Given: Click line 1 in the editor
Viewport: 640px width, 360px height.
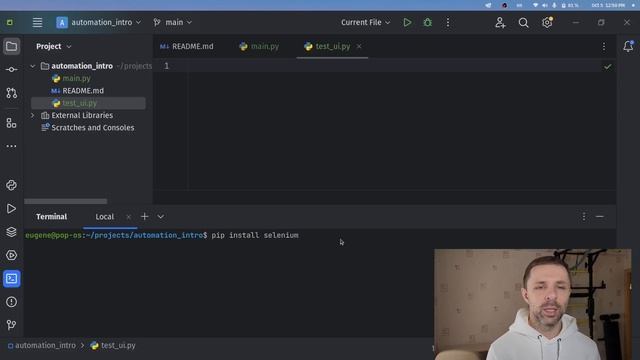Looking at the screenshot, I should click(x=384, y=66).
